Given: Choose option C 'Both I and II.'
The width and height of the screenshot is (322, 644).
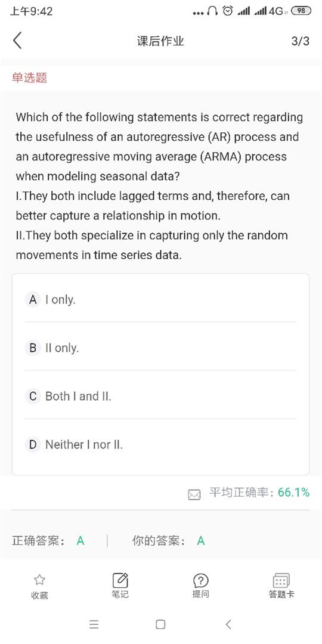Looking at the screenshot, I should (160, 397).
